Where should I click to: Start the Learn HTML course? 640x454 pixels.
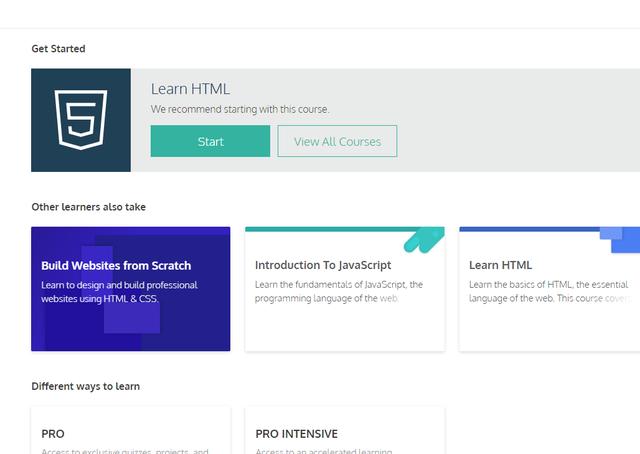[210, 141]
